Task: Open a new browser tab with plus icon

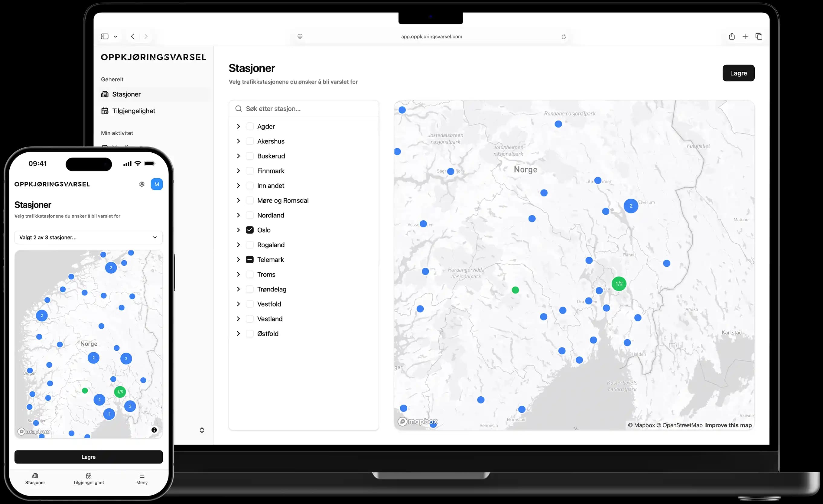Action: (745, 36)
